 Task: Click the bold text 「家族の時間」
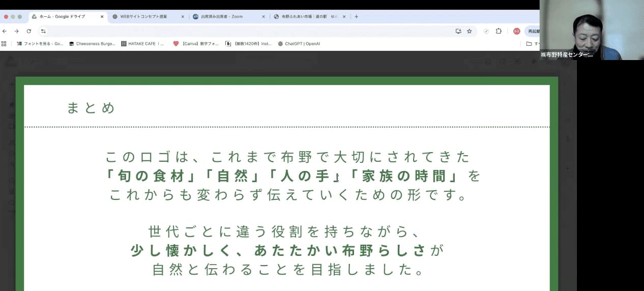(405, 176)
